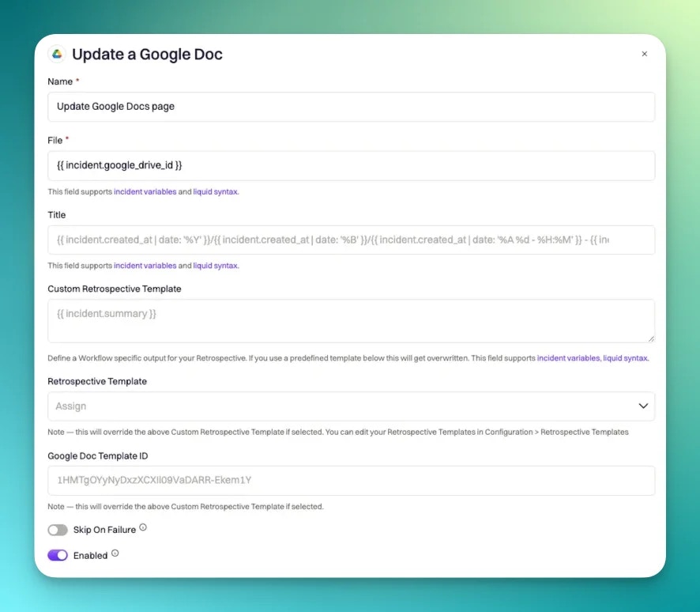The image size is (700, 612).
Task: Click the Retrospective Template chevron arrow
Action: pyautogui.click(x=643, y=406)
